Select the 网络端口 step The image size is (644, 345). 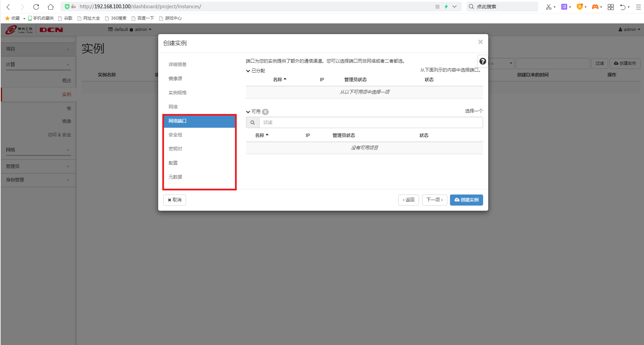pos(199,121)
